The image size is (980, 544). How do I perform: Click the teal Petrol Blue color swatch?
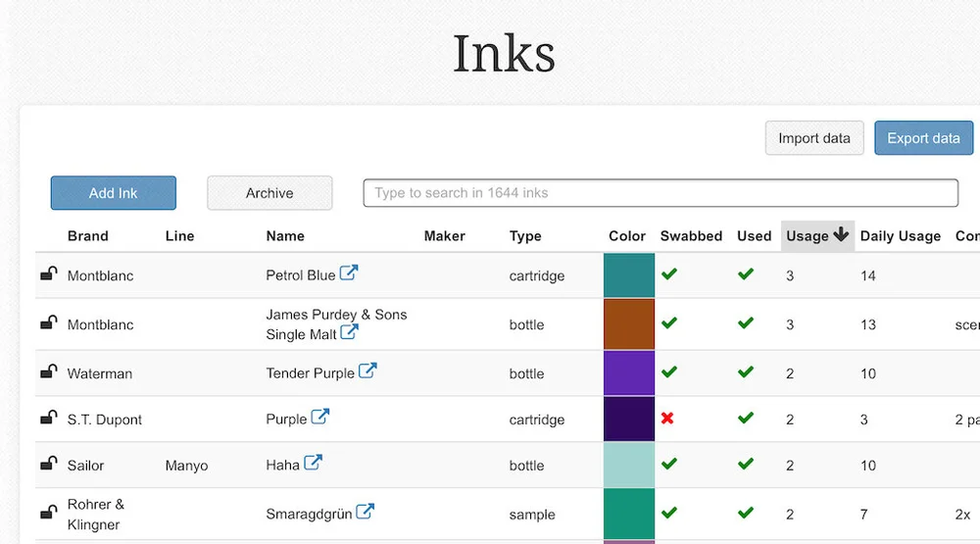coord(629,275)
